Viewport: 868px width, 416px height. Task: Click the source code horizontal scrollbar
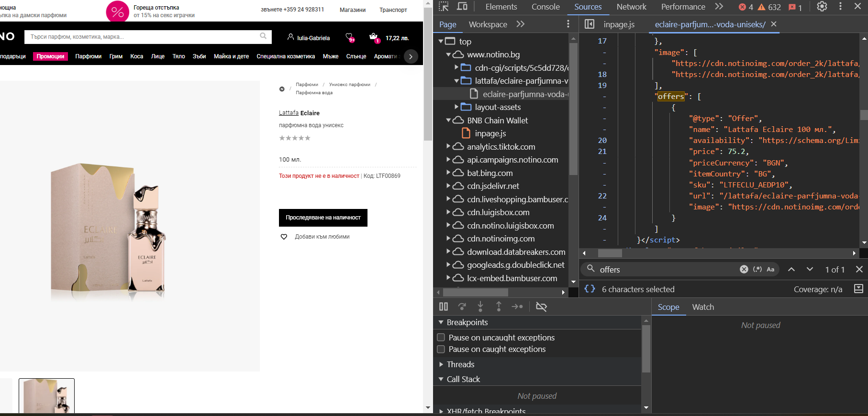[610, 253]
